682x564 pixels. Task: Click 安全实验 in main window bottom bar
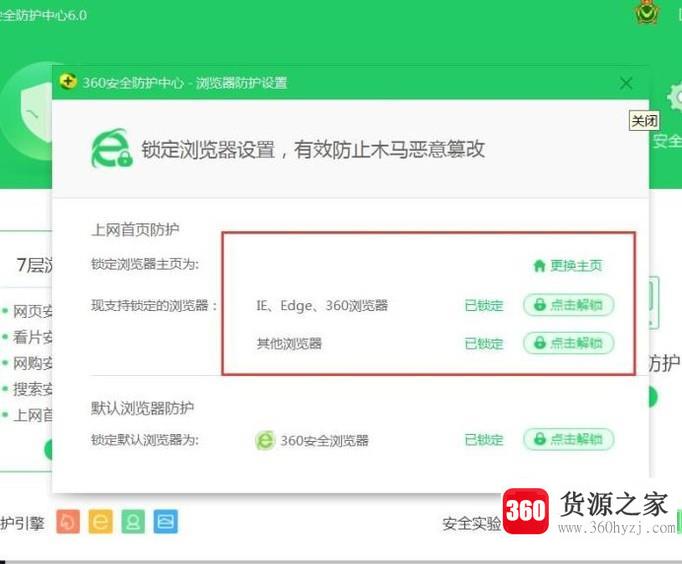471,523
